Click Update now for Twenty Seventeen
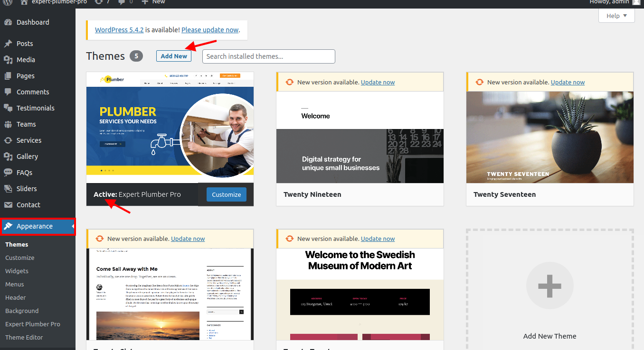Screen dimensions: 644x350 click(x=568, y=82)
